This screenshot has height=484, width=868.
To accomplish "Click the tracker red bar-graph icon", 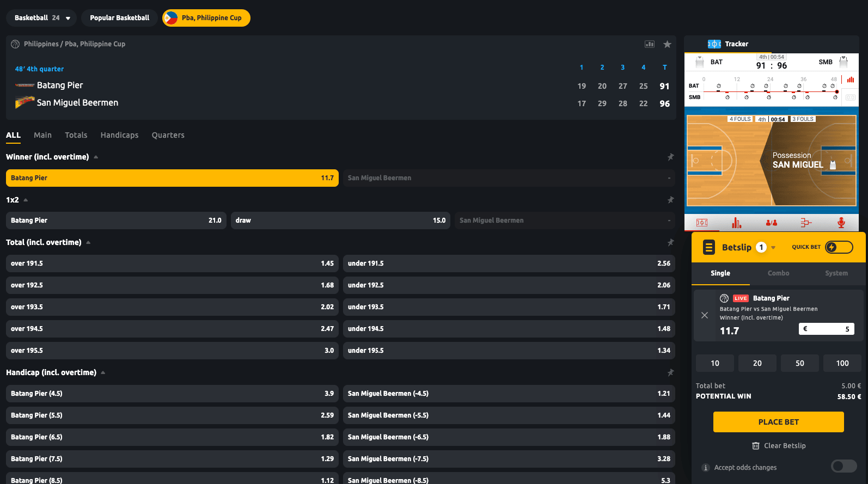I will tap(850, 79).
